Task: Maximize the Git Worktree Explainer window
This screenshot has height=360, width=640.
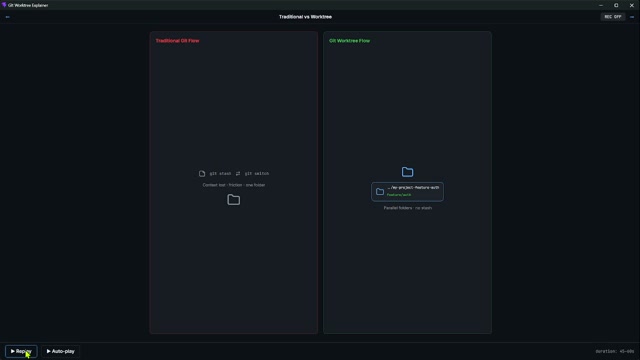Action: 616,5
